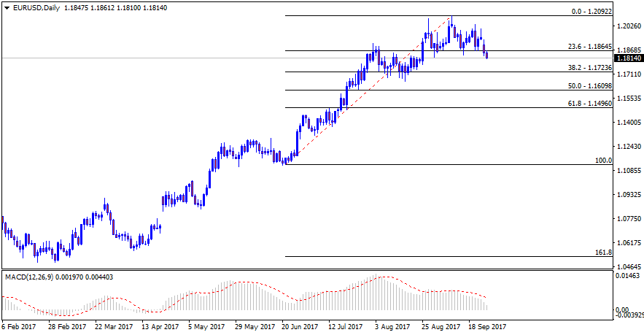Select the 18 Sep 2017 date marker
The height and width of the screenshot is (335, 644).
[x=486, y=327]
